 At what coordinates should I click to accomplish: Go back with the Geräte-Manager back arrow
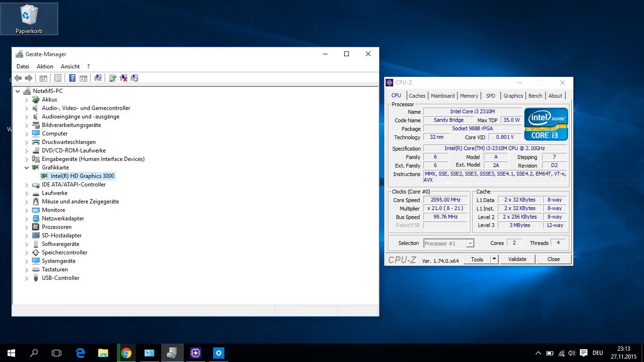pos(18,78)
